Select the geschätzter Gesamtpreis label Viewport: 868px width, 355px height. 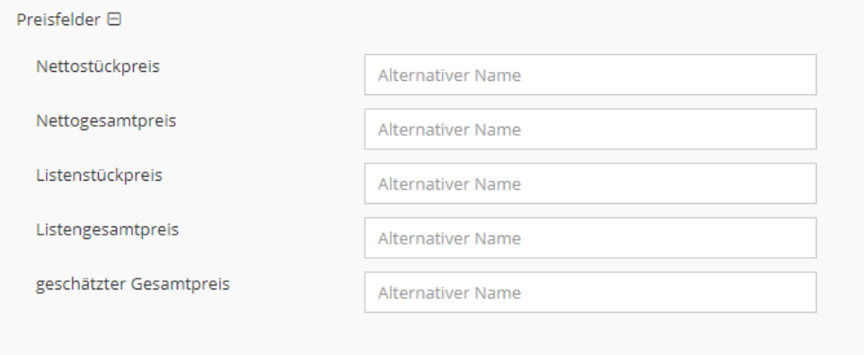point(133,284)
